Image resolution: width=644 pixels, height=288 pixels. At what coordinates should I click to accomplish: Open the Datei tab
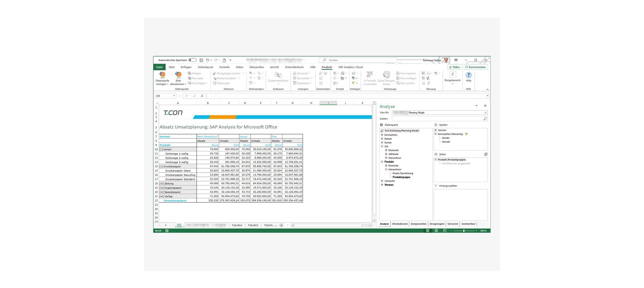click(159, 67)
